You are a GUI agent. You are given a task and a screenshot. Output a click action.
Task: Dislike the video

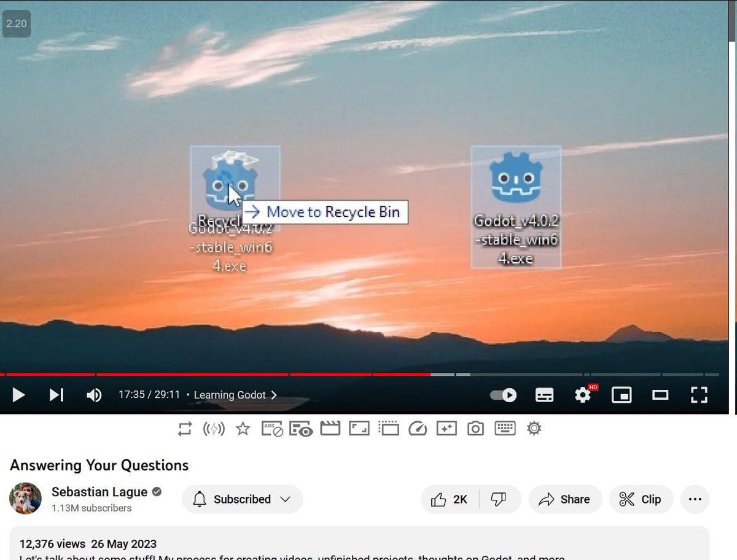pos(499,499)
